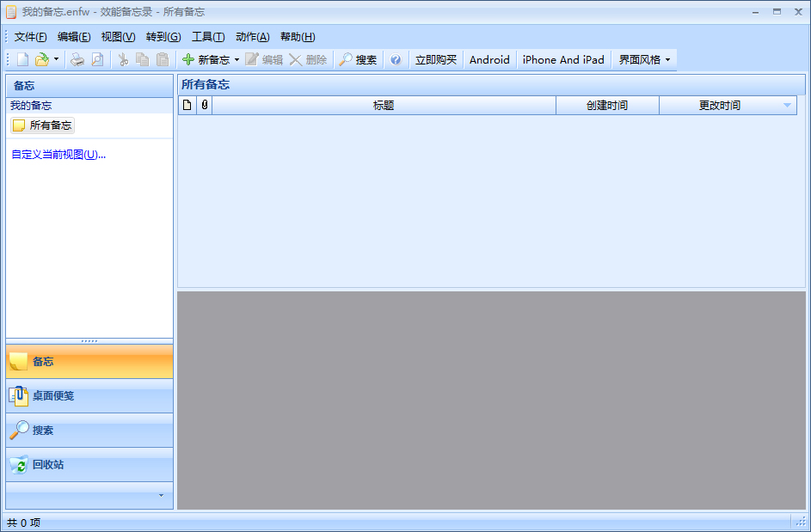Expand the dropdown arrow beside open folder
811x532 pixels.
[56, 60]
